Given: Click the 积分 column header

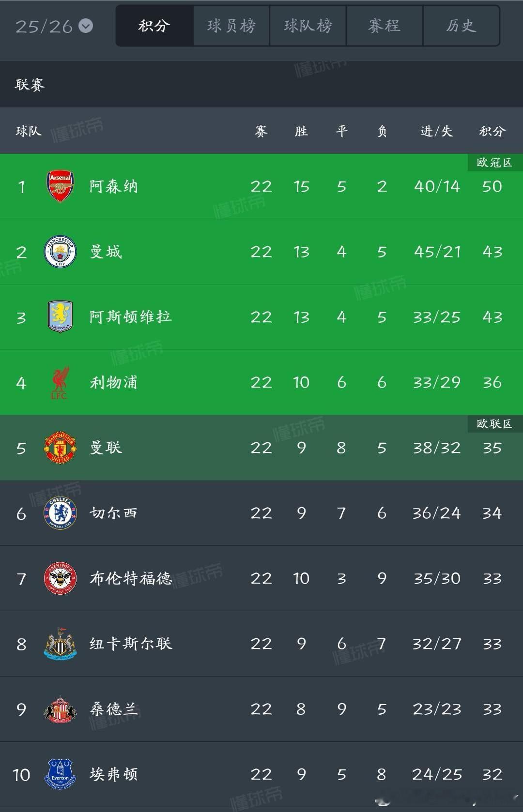Looking at the screenshot, I should (492, 131).
